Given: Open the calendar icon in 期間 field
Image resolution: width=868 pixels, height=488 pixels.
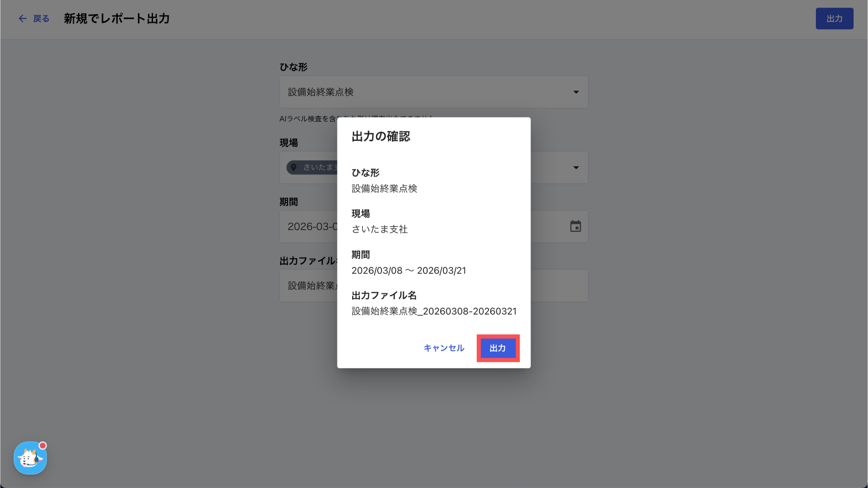Looking at the screenshot, I should pos(575,226).
